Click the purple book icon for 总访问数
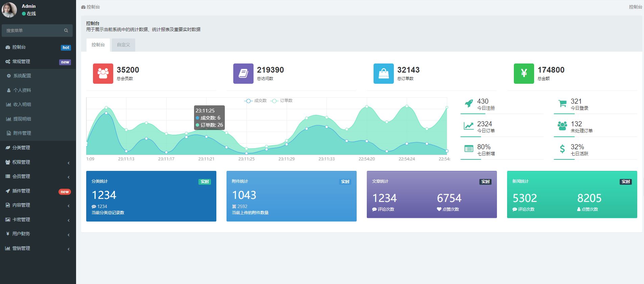 [x=243, y=73]
